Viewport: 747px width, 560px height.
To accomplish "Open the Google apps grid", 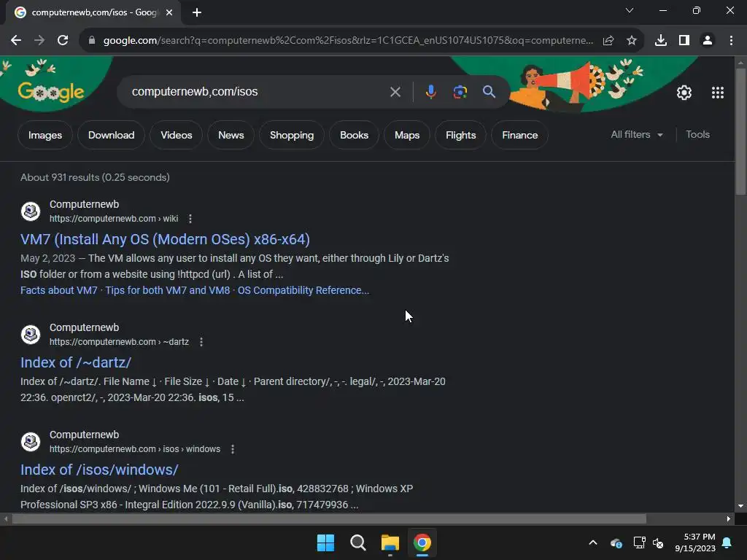I will (718, 93).
